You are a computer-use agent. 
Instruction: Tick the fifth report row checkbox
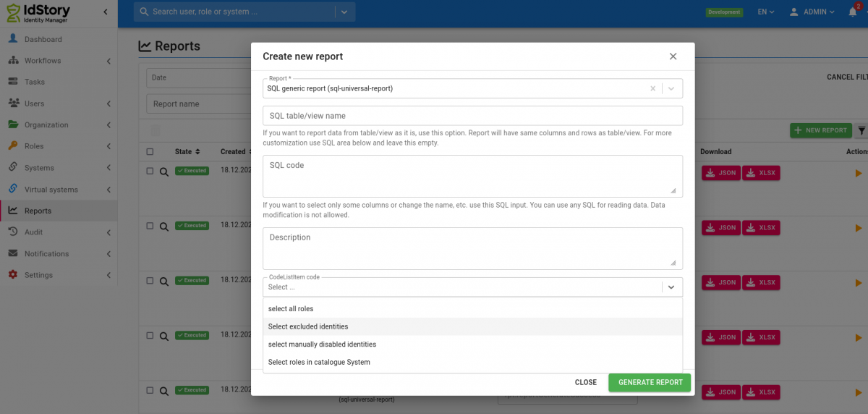click(x=150, y=390)
